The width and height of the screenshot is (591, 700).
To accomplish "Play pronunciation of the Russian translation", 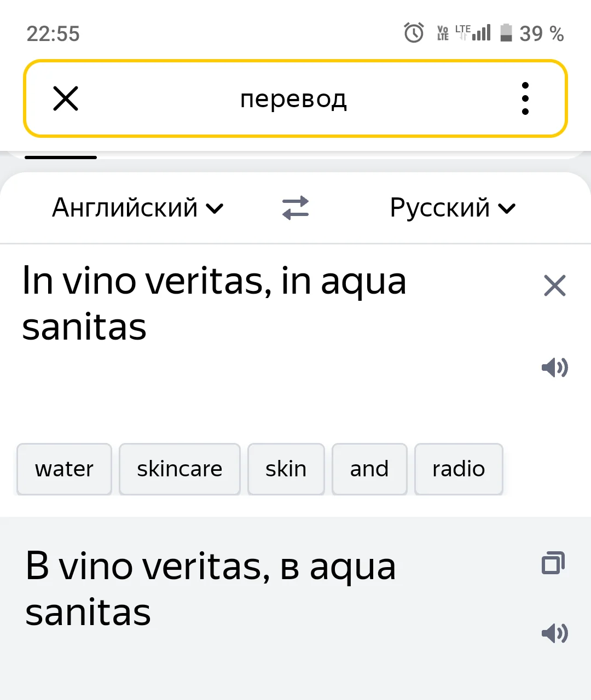I will click(555, 633).
